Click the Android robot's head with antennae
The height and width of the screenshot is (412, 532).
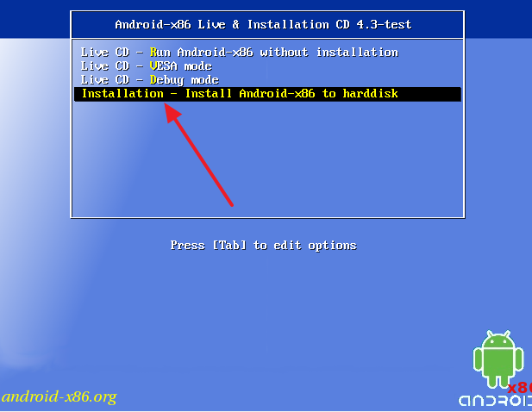pyautogui.click(x=498, y=340)
